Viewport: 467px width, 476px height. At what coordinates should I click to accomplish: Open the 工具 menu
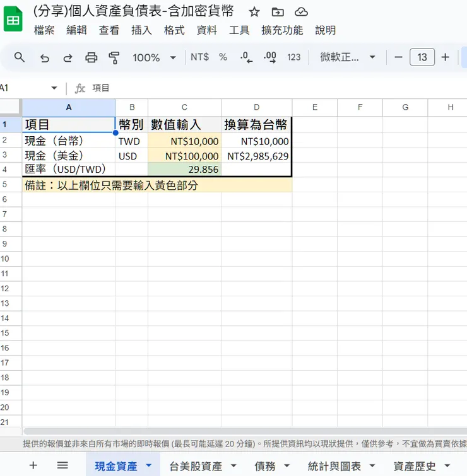coord(239,30)
